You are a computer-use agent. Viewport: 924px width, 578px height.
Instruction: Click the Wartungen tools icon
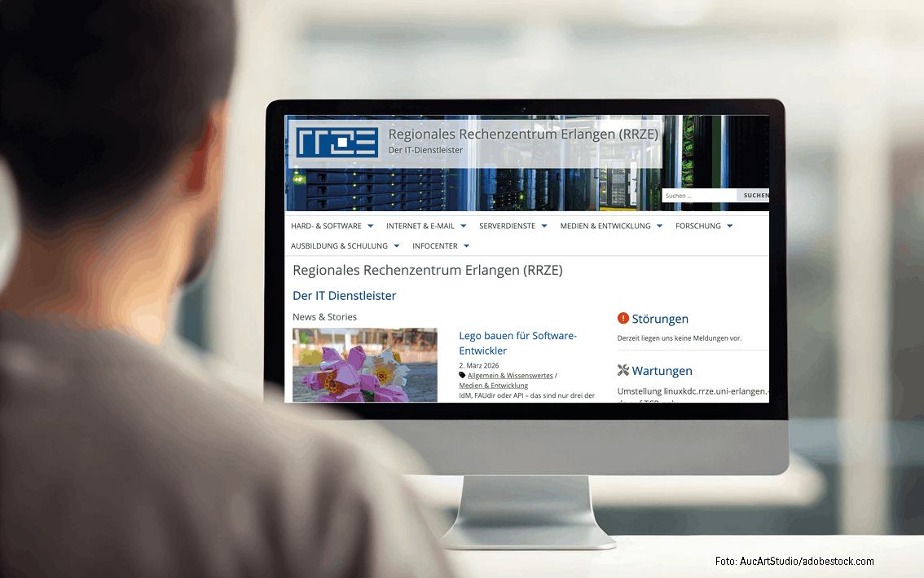pyautogui.click(x=623, y=370)
